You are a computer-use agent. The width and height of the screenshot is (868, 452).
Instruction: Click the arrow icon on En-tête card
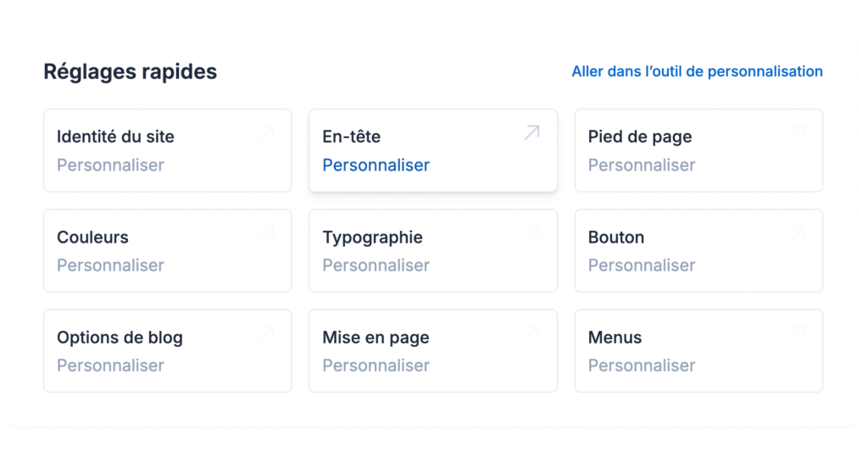tap(532, 132)
